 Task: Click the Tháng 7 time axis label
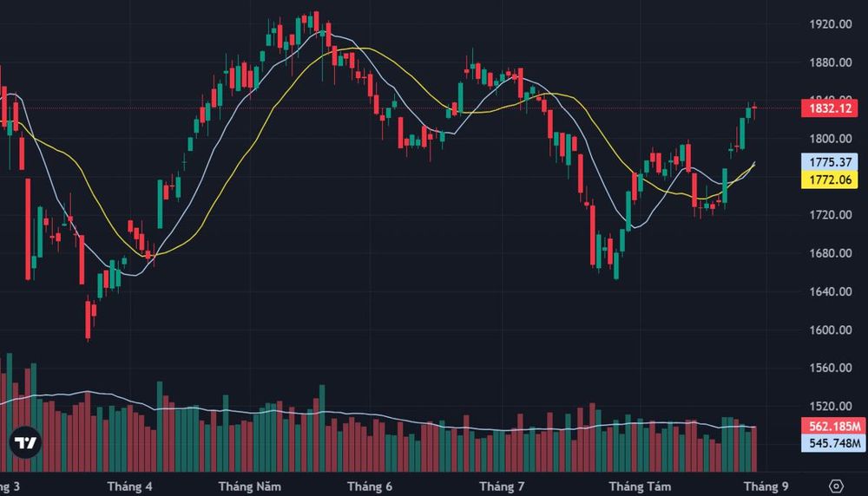(x=502, y=486)
